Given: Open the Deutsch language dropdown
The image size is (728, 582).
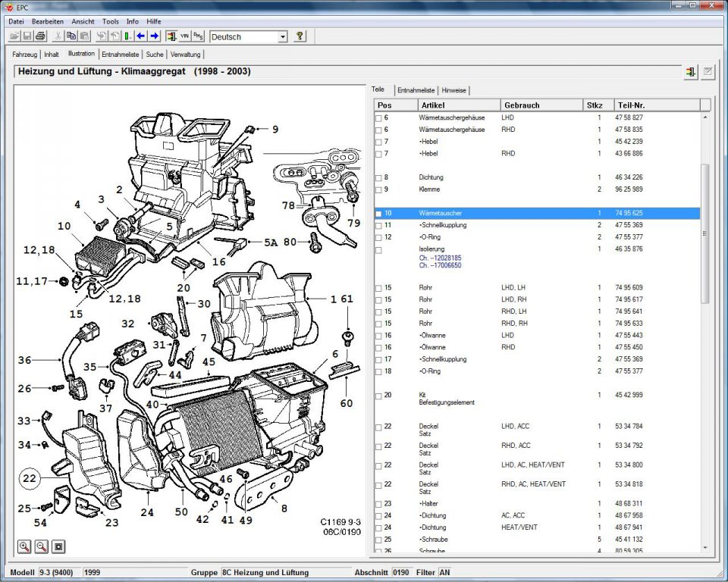Looking at the screenshot, I should 283,36.
